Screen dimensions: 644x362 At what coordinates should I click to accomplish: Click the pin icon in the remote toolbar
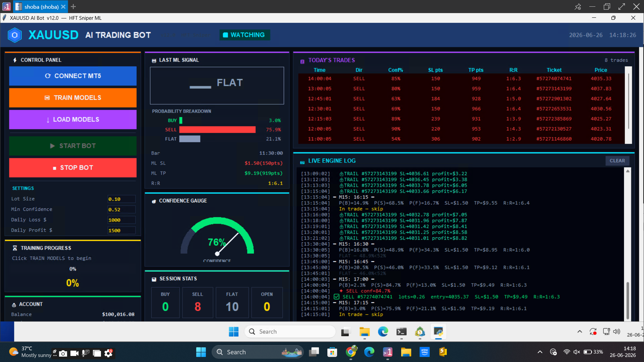click(x=578, y=7)
